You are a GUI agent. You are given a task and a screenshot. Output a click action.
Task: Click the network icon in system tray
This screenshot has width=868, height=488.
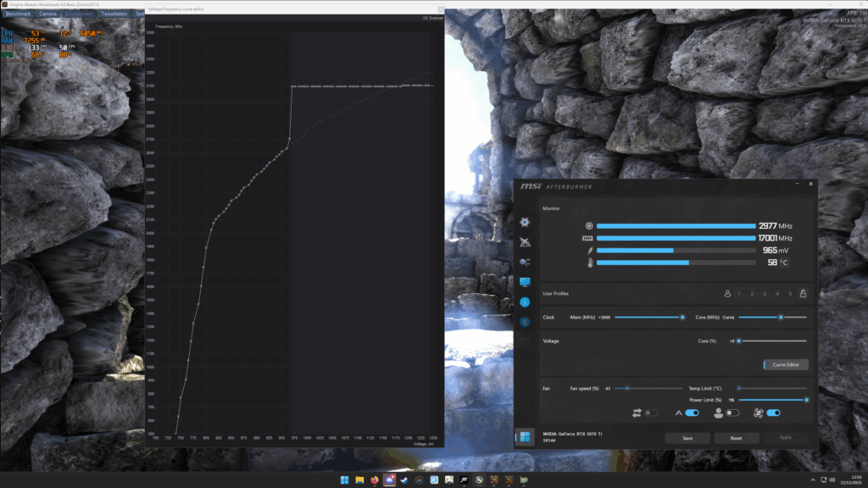pos(823,480)
